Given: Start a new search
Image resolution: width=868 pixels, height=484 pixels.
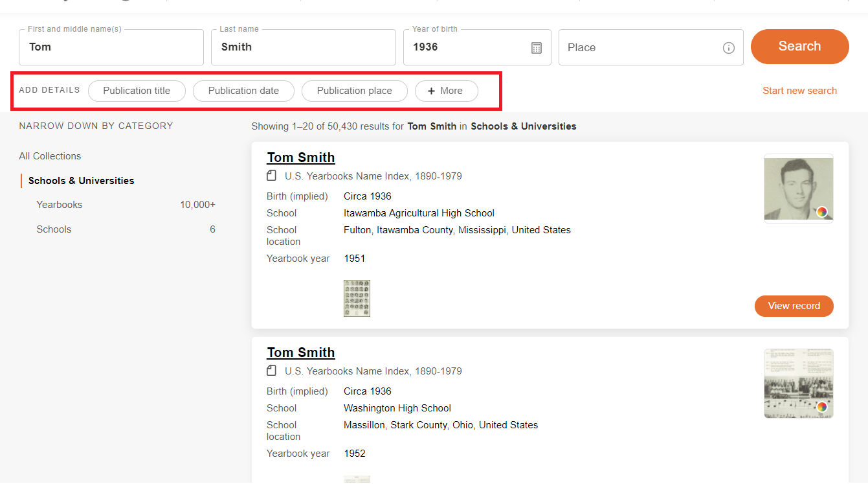Looking at the screenshot, I should click(799, 91).
